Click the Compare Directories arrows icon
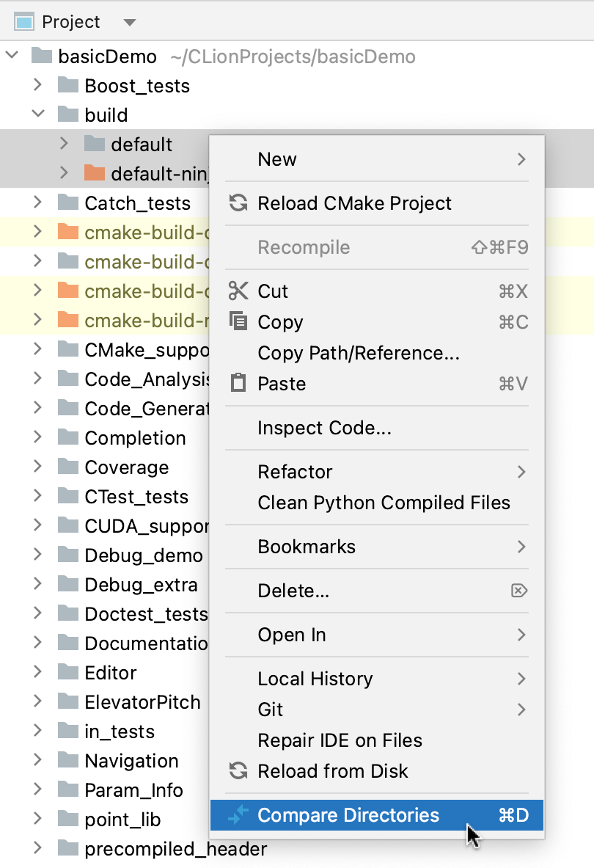This screenshot has height=868, width=594. [238, 814]
